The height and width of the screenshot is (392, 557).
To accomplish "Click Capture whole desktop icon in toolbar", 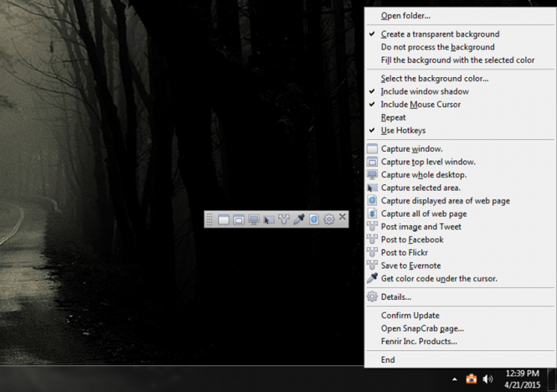I will tap(254, 219).
